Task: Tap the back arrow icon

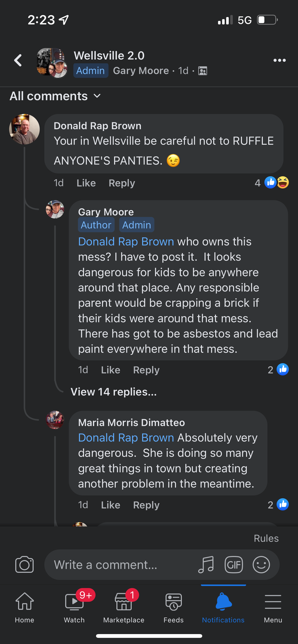Action: [x=18, y=60]
